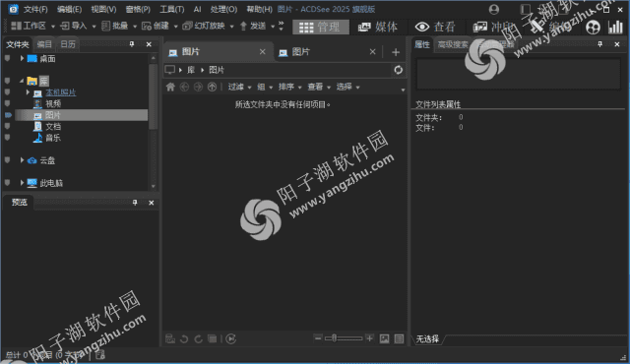Click the monitor icon at path bar start
The height and width of the screenshot is (364, 630).
pos(170,70)
